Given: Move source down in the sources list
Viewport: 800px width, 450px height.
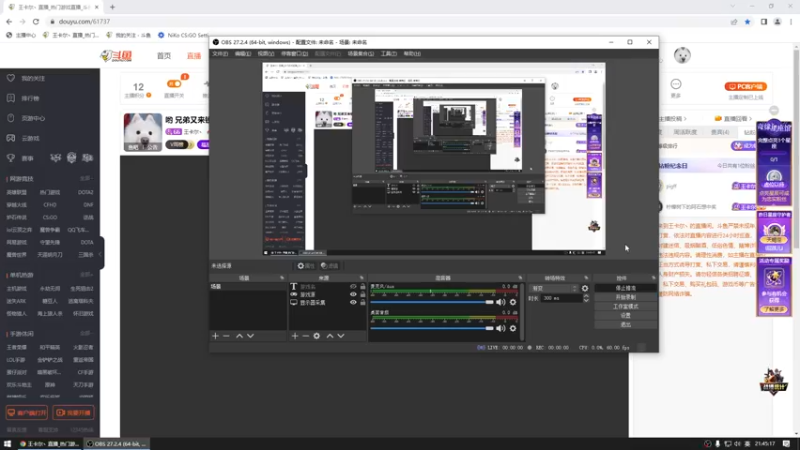Looking at the screenshot, I should click(341, 336).
